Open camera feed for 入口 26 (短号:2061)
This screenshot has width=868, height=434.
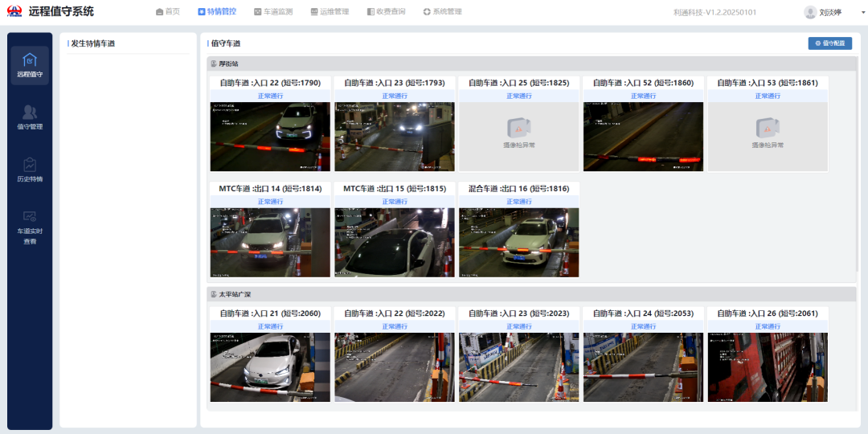click(768, 367)
